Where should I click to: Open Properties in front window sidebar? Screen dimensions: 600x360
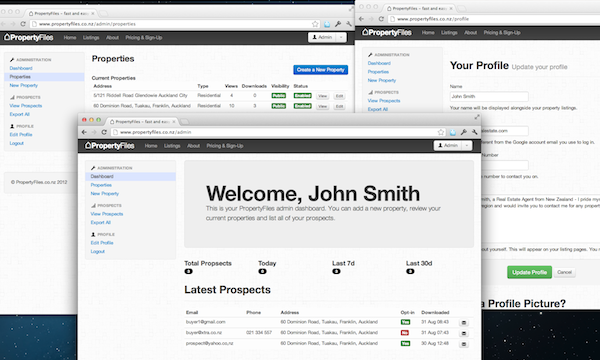point(101,185)
